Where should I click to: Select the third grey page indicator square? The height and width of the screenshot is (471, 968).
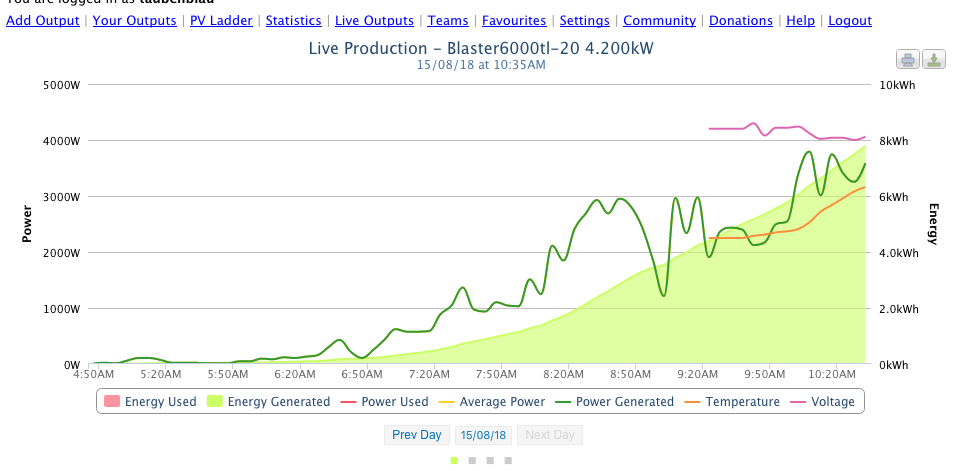490,460
